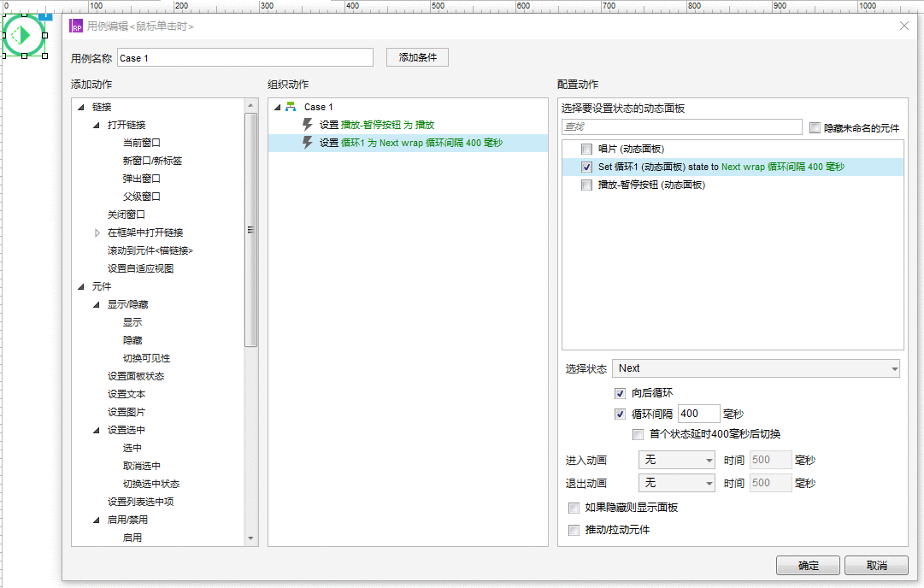Select the 关闭窗口 action
Image resolution: width=924 pixels, height=588 pixels.
click(x=127, y=215)
